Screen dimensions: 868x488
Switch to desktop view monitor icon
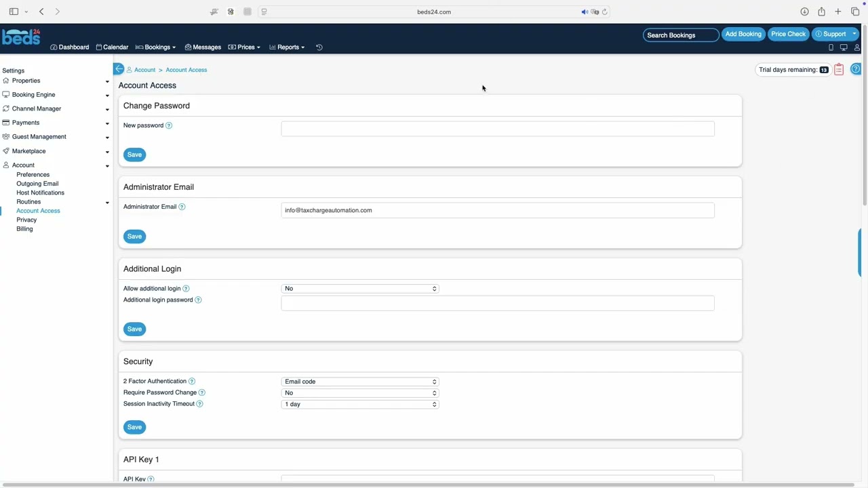click(844, 47)
